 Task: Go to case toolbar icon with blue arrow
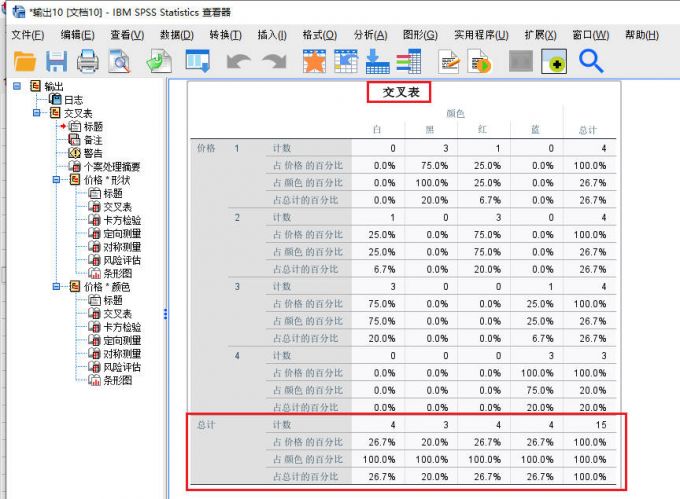[346, 61]
